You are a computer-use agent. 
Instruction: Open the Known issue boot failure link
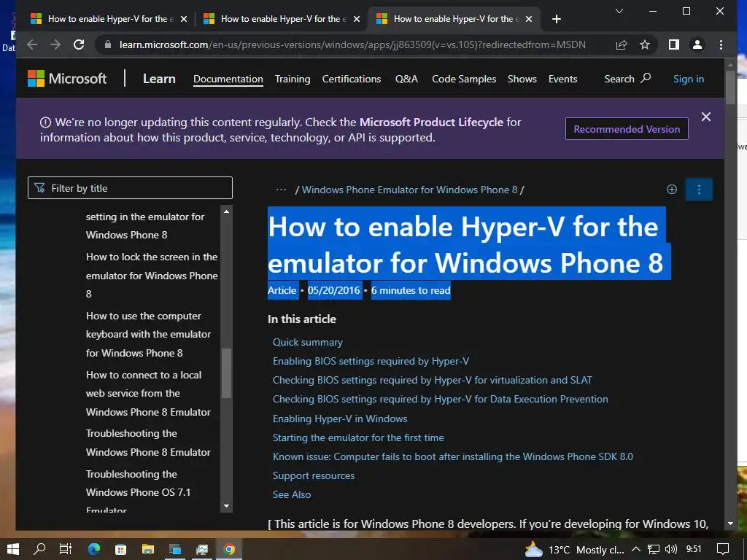452,456
